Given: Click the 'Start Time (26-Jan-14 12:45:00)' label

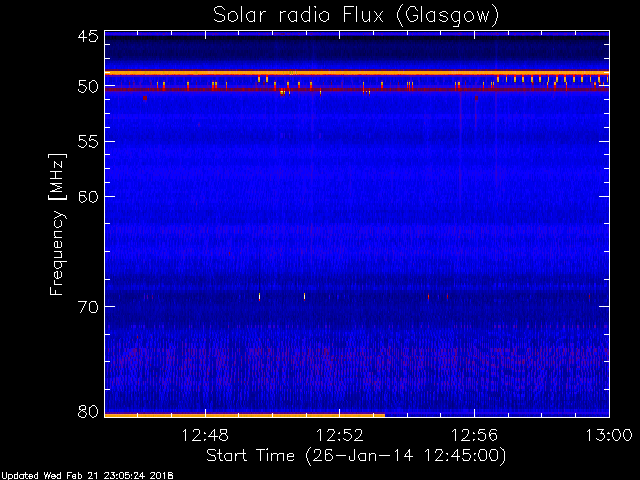Looking at the screenshot, I should click(356, 456).
